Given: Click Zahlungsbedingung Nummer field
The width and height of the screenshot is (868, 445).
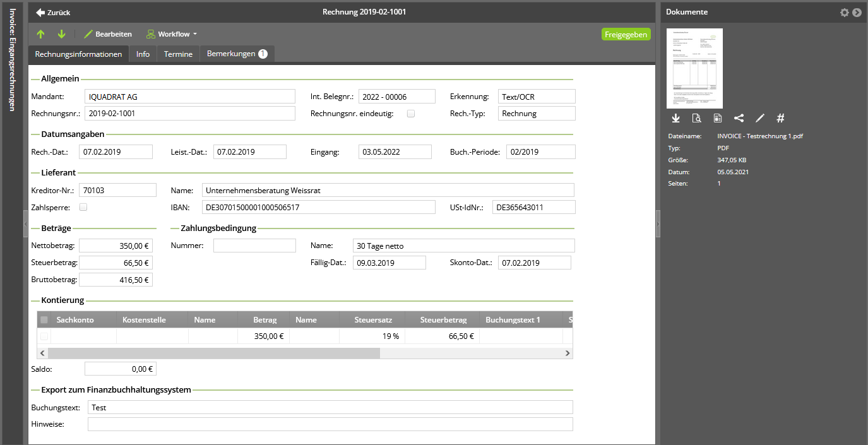Looking at the screenshot, I should point(254,246).
